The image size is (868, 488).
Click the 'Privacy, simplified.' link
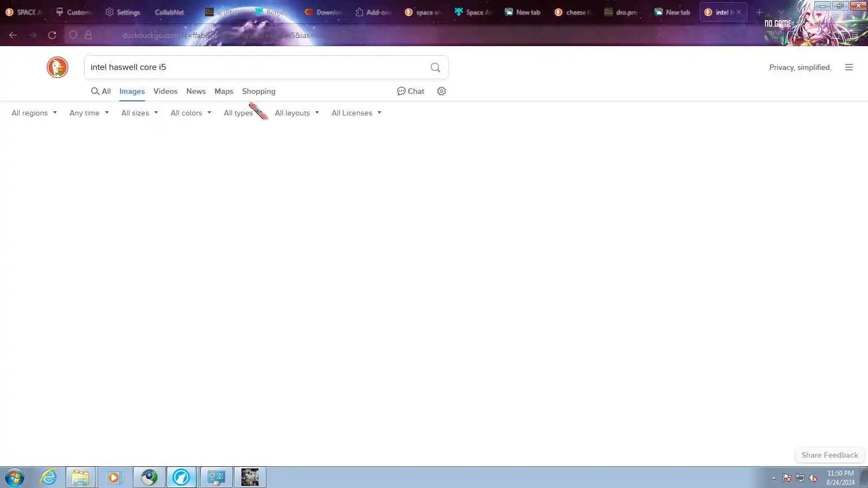click(x=800, y=67)
